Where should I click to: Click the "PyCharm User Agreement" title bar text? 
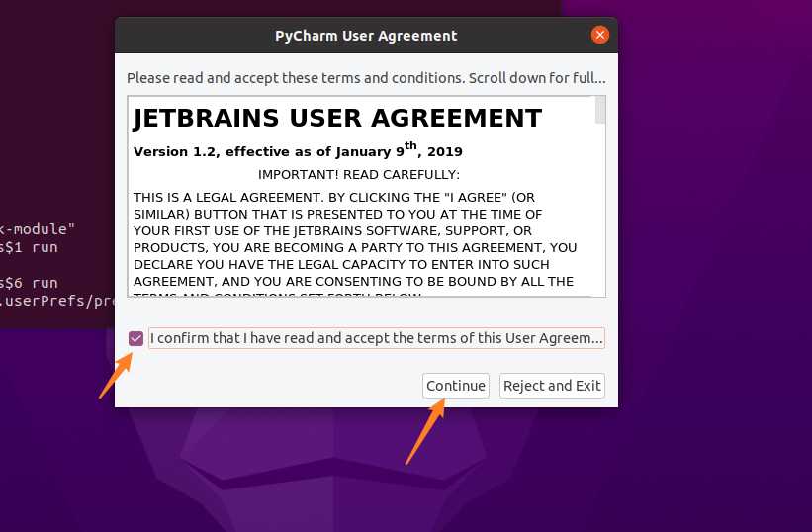pyautogui.click(x=366, y=36)
